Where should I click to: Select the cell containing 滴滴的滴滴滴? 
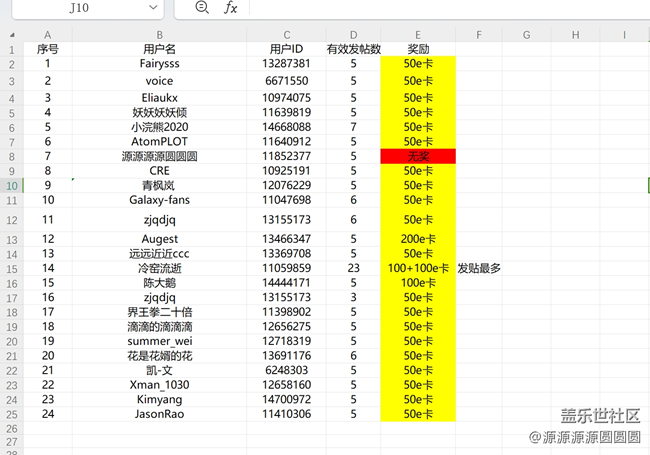coord(159,327)
